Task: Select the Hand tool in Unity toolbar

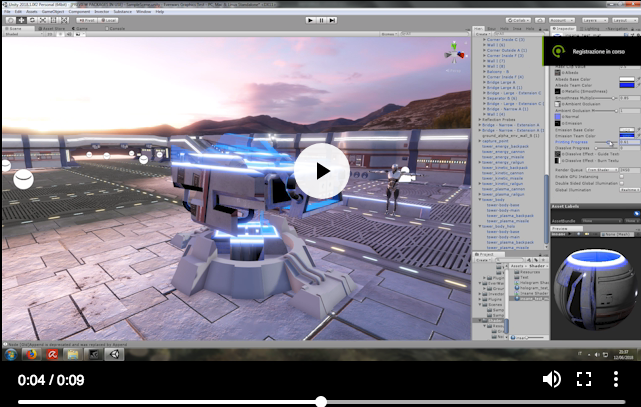Action: tap(11, 20)
